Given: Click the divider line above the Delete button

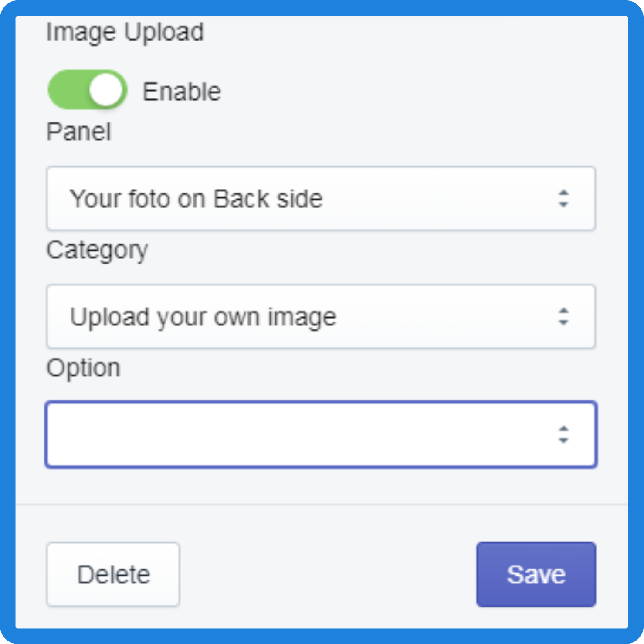Looking at the screenshot, I should point(322,505).
